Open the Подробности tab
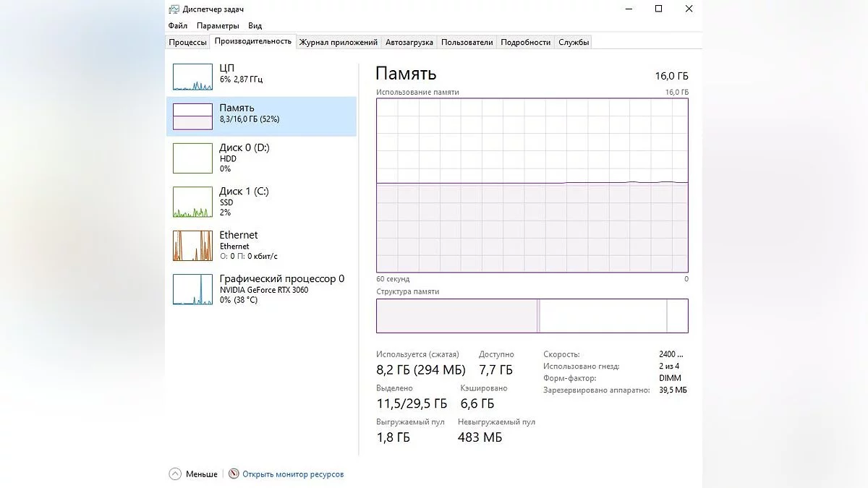 click(526, 42)
